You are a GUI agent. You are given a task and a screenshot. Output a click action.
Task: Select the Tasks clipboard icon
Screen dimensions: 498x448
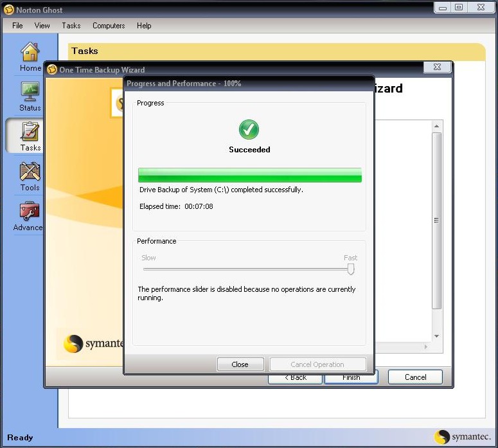[x=30, y=131]
